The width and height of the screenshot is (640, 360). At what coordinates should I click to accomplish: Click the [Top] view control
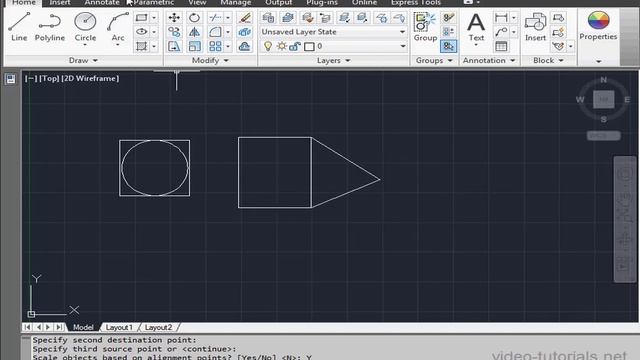[x=49, y=78]
